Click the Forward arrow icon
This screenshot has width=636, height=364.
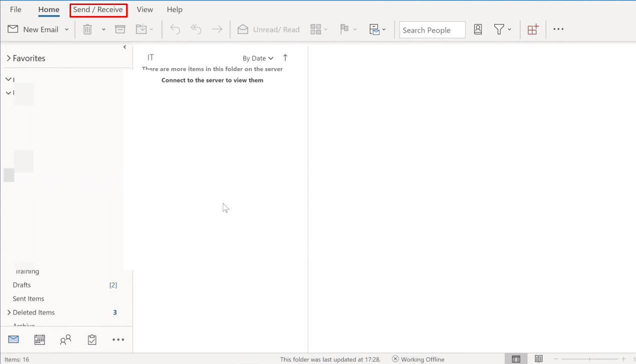[x=217, y=29]
